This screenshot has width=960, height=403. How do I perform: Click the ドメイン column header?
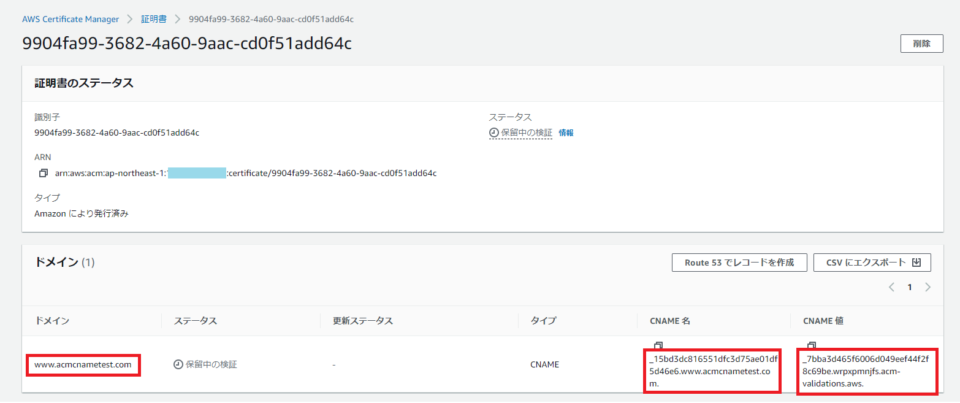[x=51, y=320]
